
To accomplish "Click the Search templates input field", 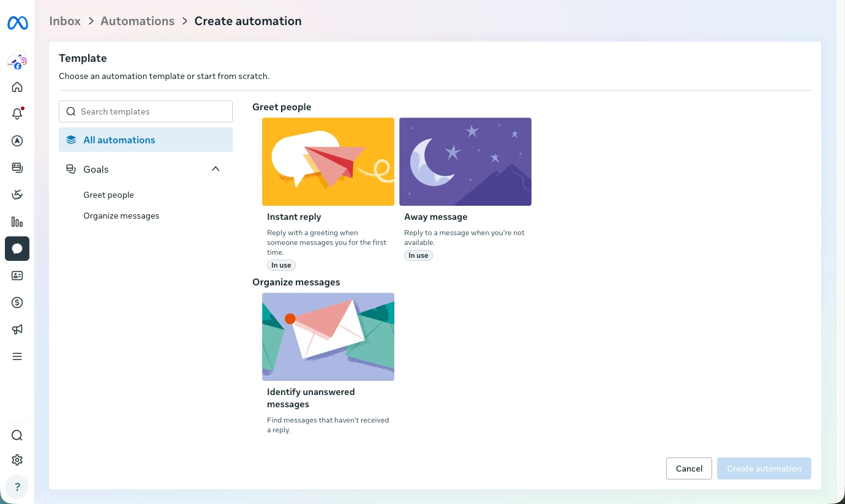I will (x=145, y=111).
